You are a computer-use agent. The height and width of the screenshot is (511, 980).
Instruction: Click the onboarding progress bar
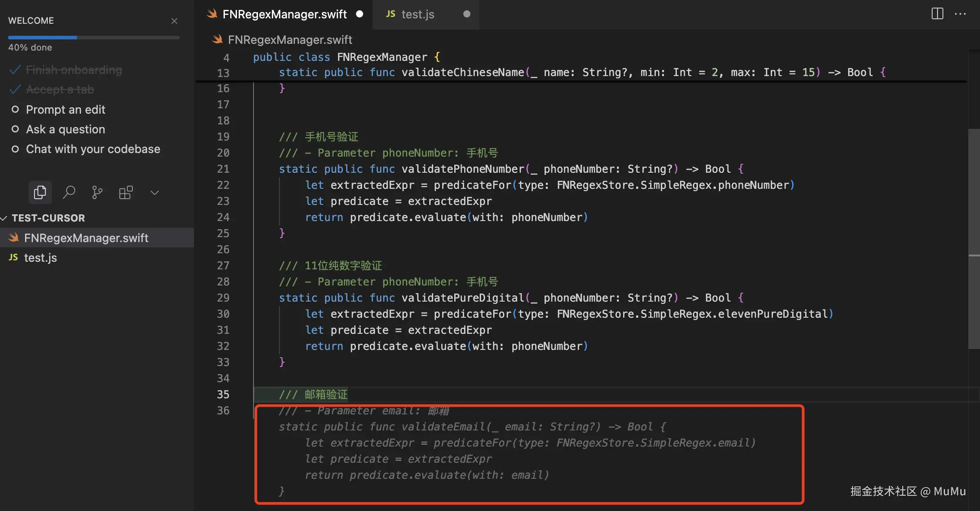(93, 38)
